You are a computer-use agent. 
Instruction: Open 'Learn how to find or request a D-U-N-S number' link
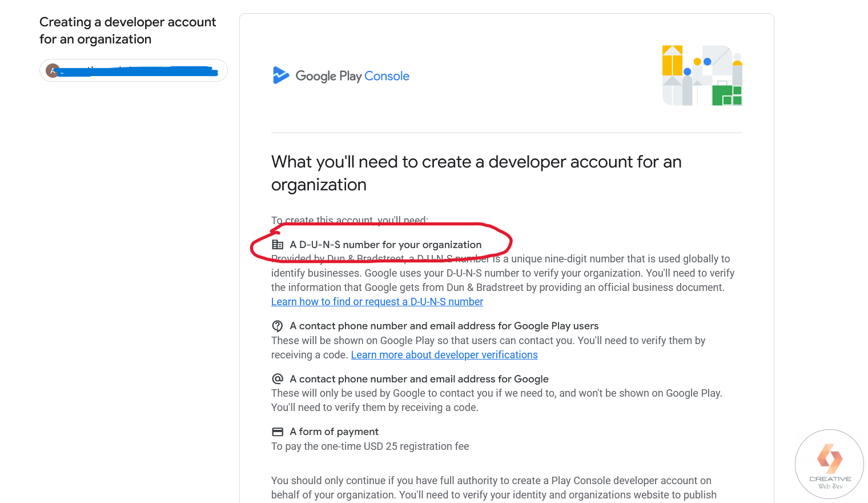pos(377,302)
